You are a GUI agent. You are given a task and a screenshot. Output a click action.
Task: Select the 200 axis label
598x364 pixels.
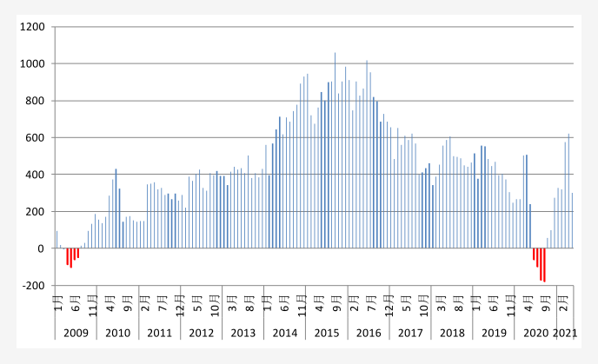tap(35, 212)
